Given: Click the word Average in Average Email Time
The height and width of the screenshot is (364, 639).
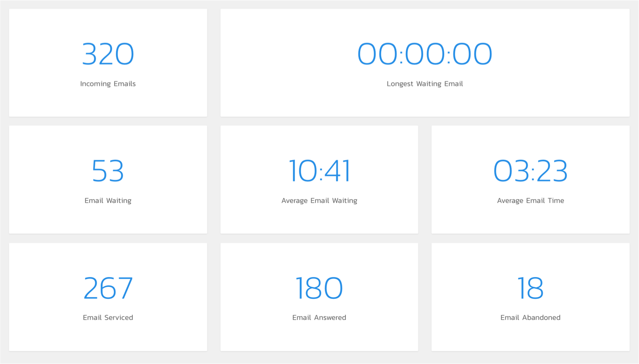Looking at the screenshot, I should pos(510,201).
